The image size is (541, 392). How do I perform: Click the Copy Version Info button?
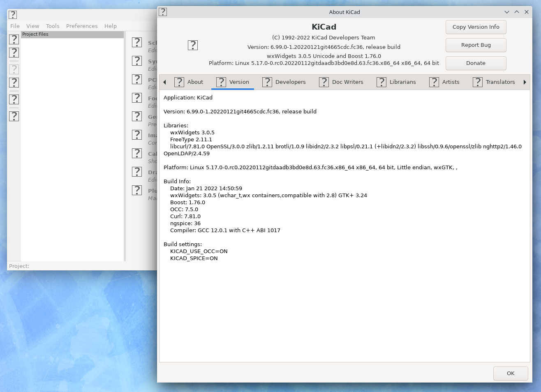click(476, 27)
